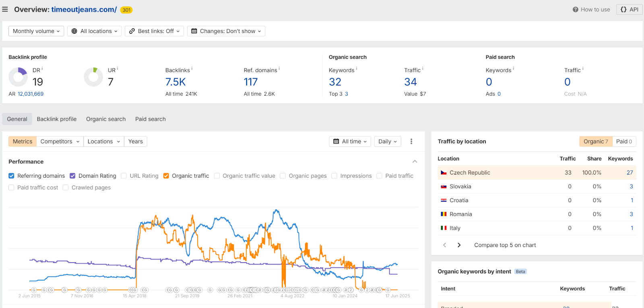Image resolution: width=644 pixels, height=308 pixels.
Task: Open the chart more options menu
Action: [x=411, y=142]
